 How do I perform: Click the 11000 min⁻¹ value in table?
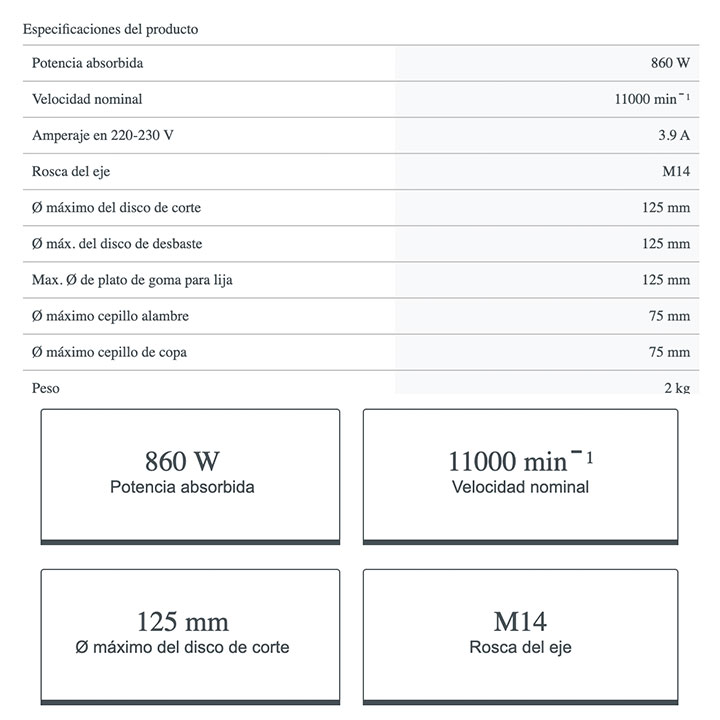(652, 99)
